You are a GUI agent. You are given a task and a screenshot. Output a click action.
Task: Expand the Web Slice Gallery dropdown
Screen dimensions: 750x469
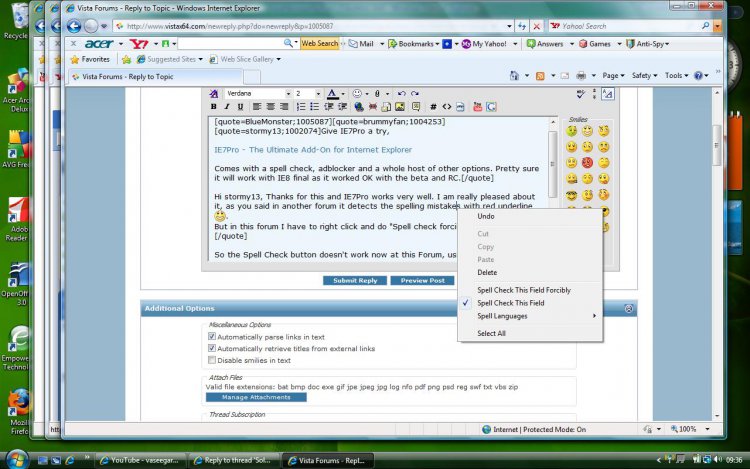(278, 59)
